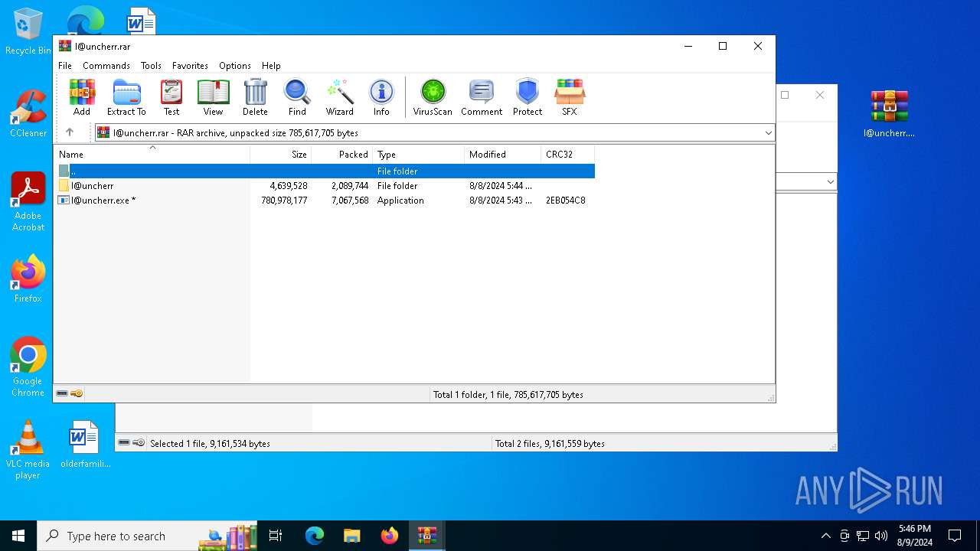Sort by the CRC32 column header

[568, 154]
